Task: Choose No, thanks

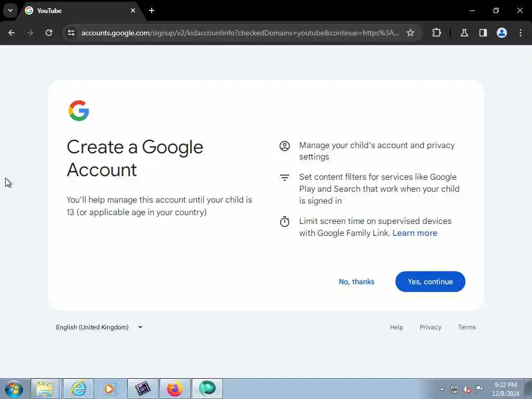Action: pyautogui.click(x=356, y=282)
